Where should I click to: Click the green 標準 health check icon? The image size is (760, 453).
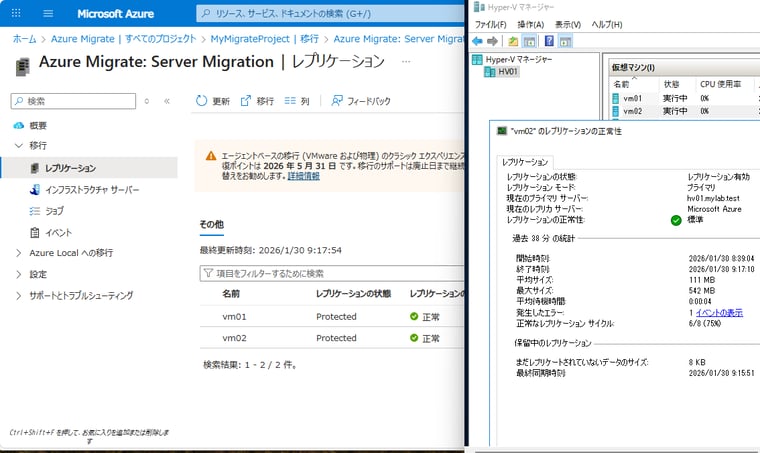[676, 220]
